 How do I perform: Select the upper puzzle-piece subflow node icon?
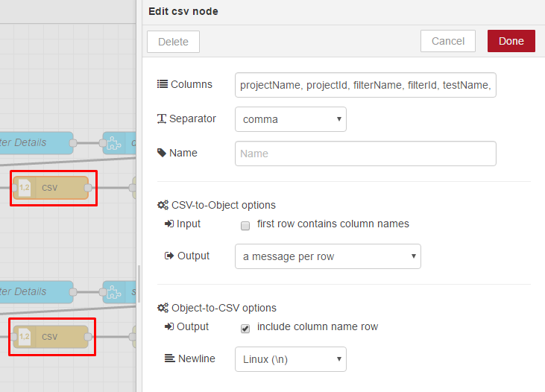[x=113, y=143]
